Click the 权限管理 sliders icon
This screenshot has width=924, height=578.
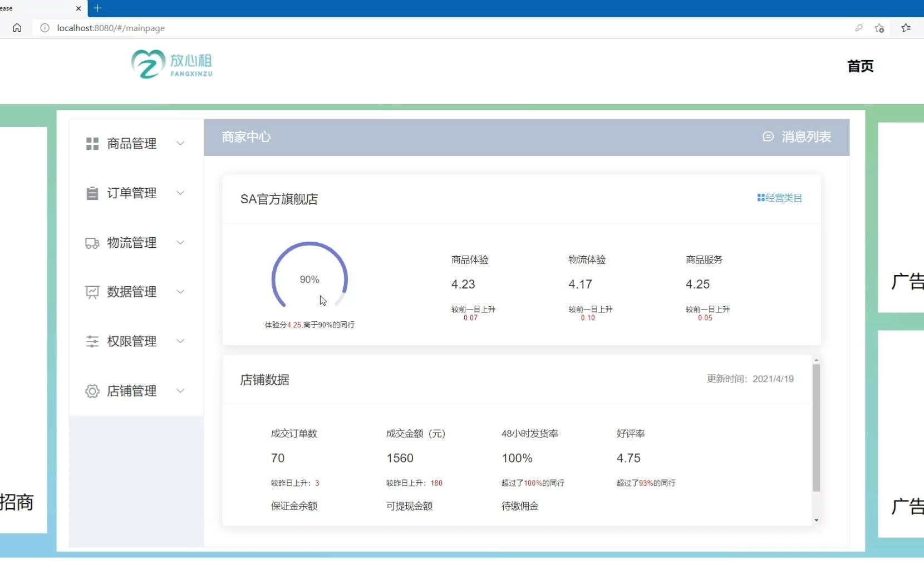(92, 341)
